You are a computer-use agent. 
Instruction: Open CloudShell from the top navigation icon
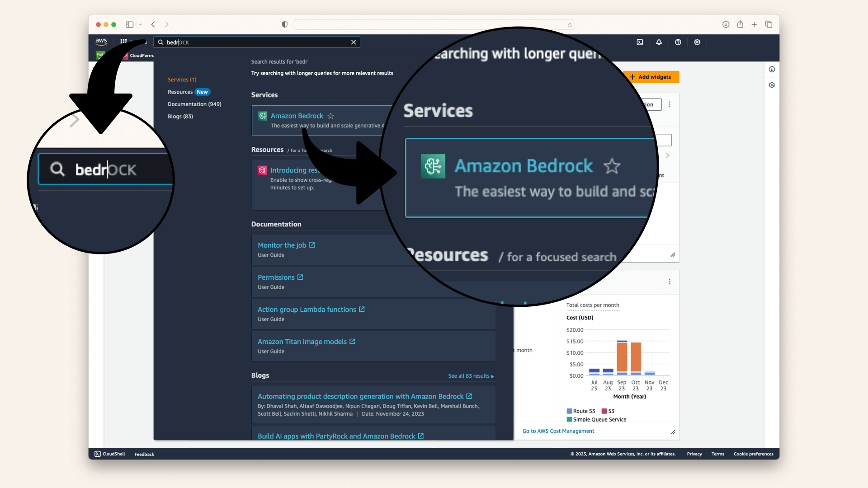[x=640, y=42]
